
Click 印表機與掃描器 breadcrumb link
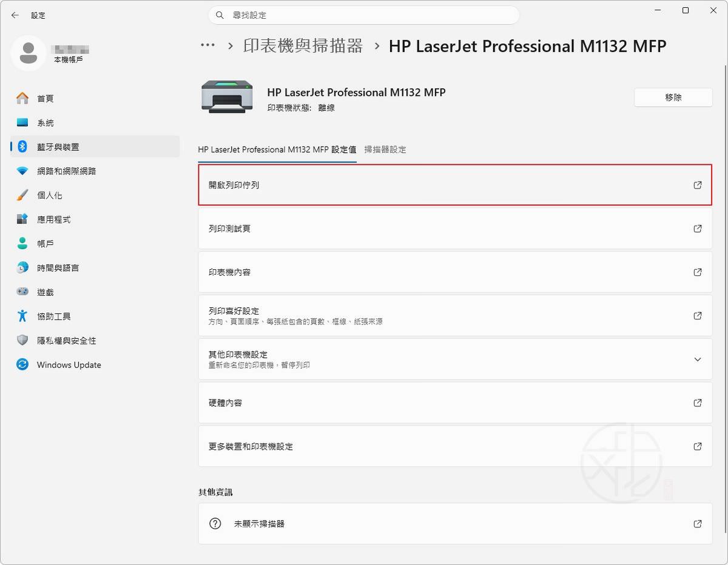[x=303, y=45]
